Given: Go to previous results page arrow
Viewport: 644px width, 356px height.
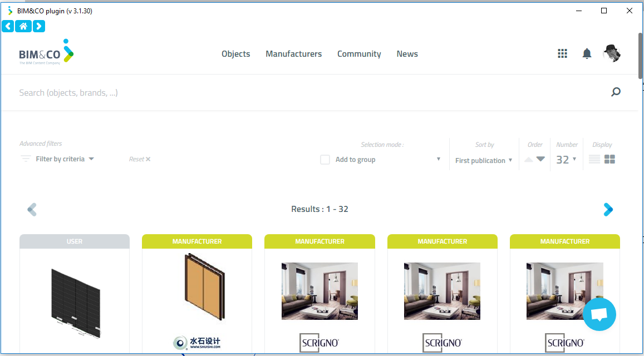Looking at the screenshot, I should pyautogui.click(x=32, y=209).
